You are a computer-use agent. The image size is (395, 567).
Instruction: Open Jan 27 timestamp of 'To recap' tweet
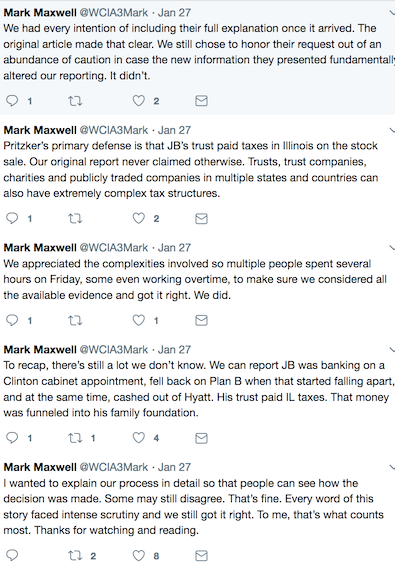[x=174, y=350]
